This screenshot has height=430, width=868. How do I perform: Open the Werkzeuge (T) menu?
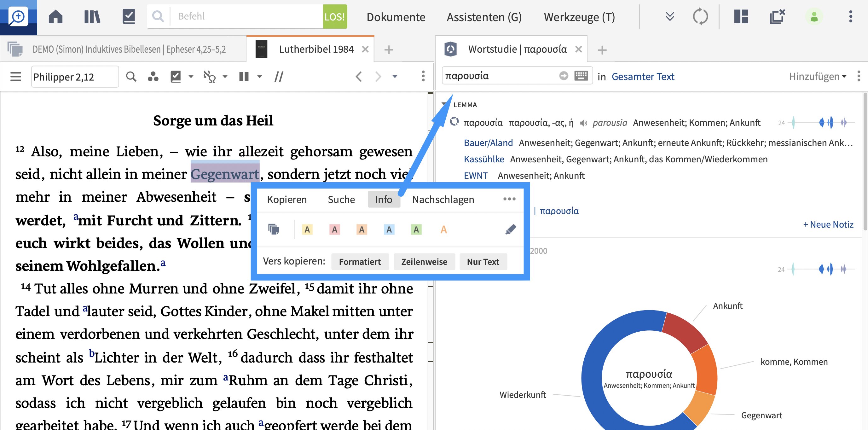[579, 17]
